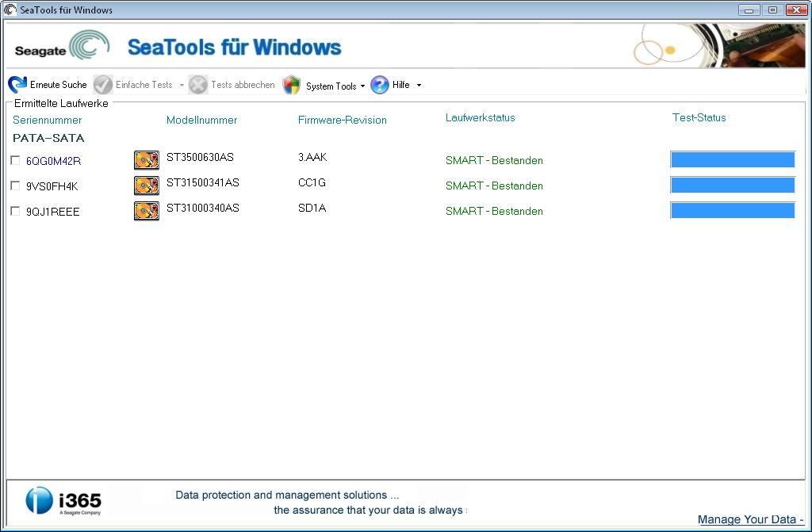Click firmware revision CC1G

click(x=312, y=182)
